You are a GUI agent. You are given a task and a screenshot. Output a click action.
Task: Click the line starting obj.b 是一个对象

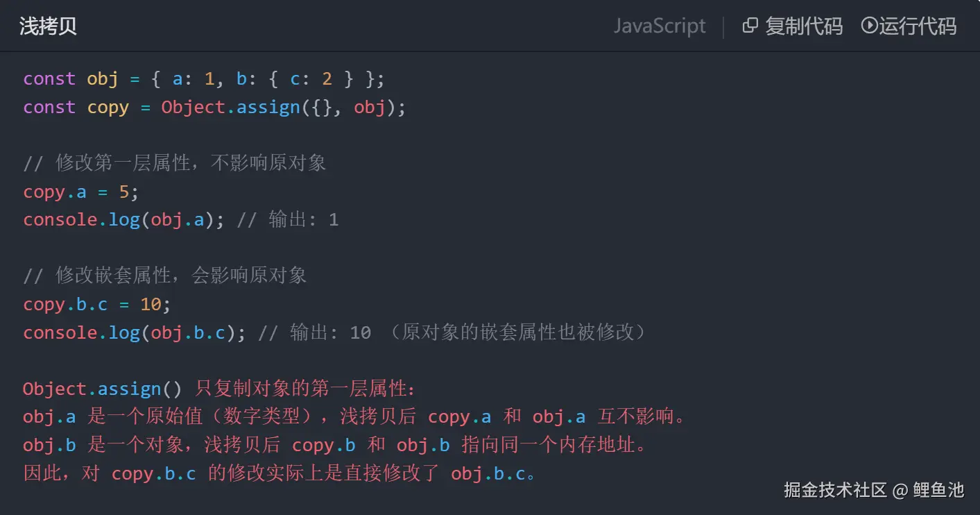click(x=334, y=446)
